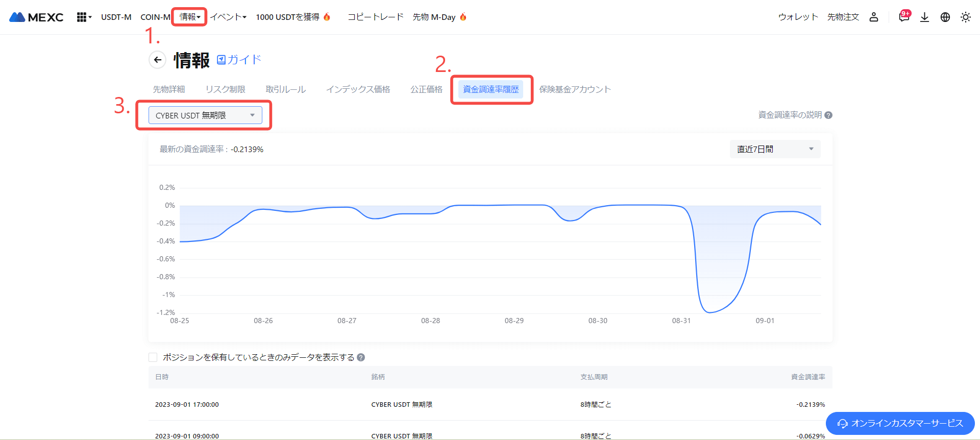The width and height of the screenshot is (980, 440).
Task: Click the download app icon
Action: point(924,17)
